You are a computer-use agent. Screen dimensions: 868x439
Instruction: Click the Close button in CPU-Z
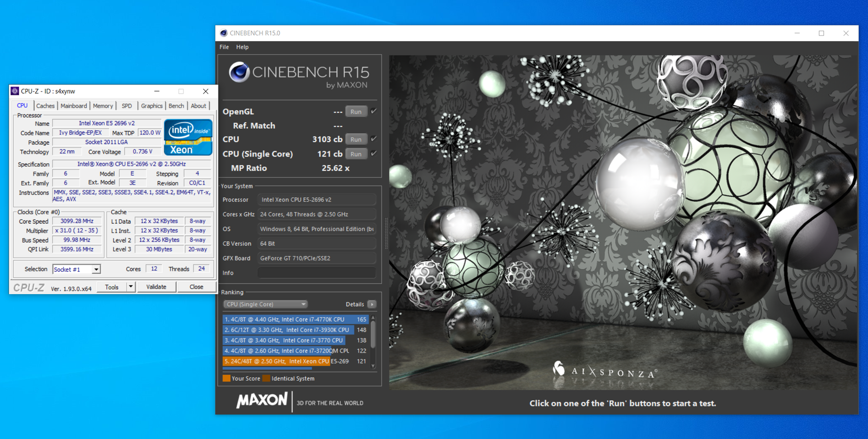point(196,287)
